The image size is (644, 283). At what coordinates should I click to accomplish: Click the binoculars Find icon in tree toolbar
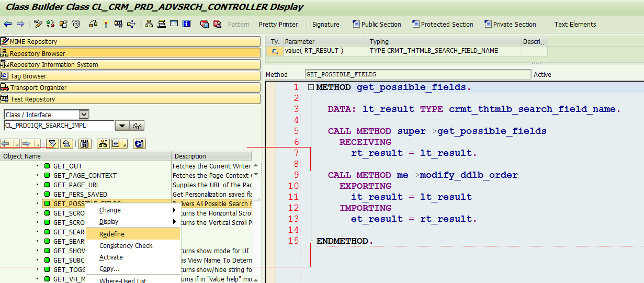(85, 143)
